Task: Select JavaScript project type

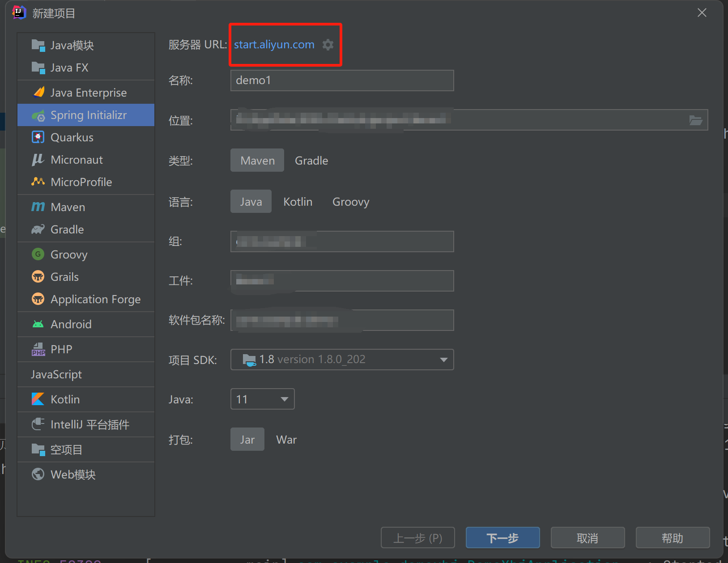Action: point(86,374)
